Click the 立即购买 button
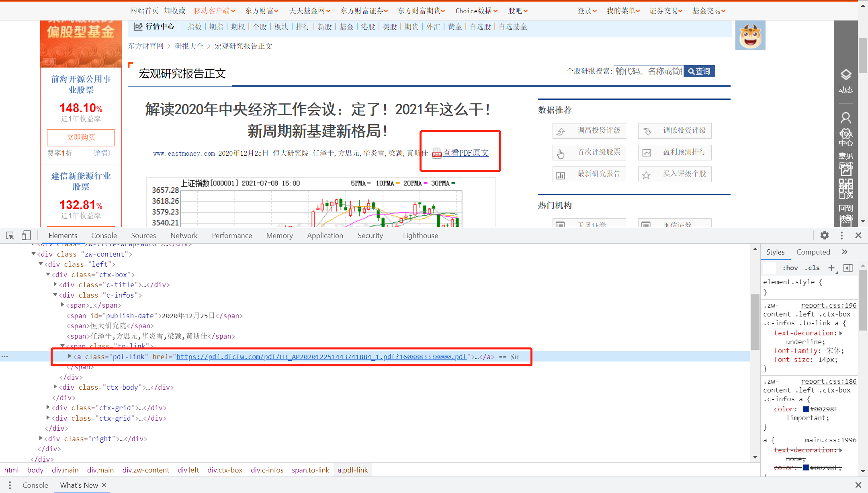This screenshot has height=493, width=868. 81,138
